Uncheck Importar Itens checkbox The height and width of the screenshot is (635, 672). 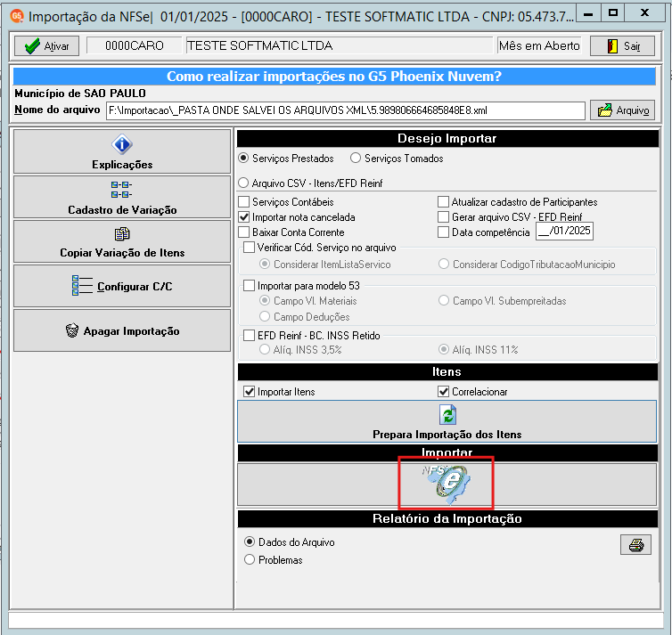pyautogui.click(x=249, y=392)
